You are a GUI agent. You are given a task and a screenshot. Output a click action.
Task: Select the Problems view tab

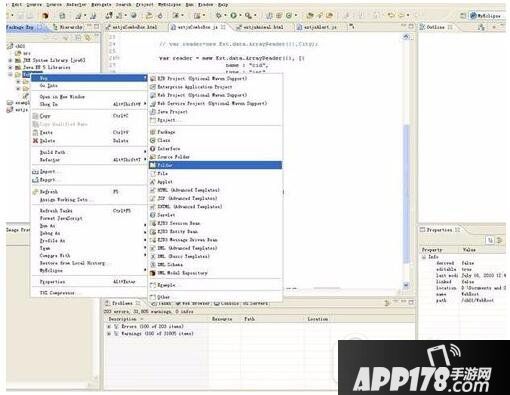[x=122, y=303]
